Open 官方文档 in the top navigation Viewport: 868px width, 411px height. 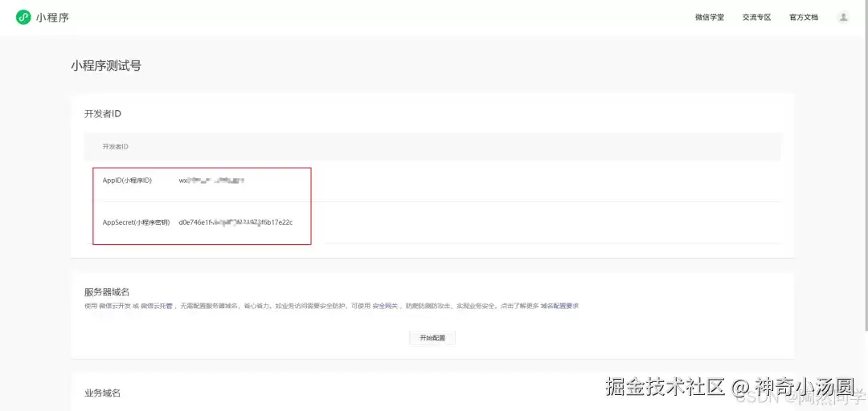(804, 17)
